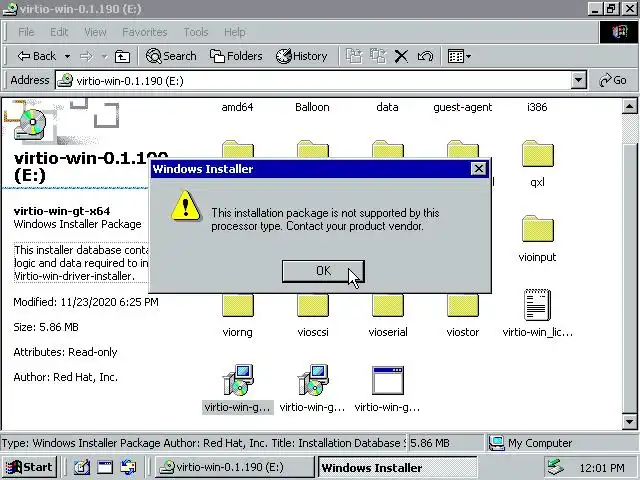Click scrollbar down arrow in file pane

click(629, 421)
